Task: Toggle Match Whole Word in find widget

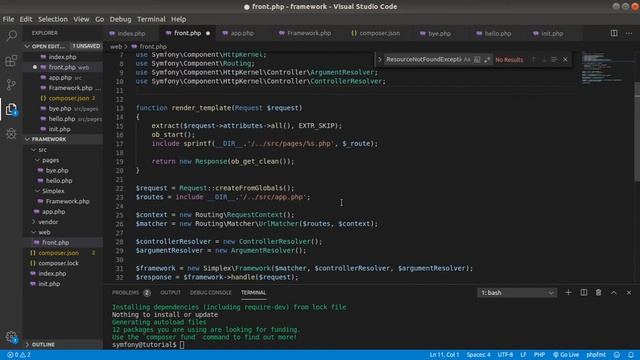Action: 477,60
